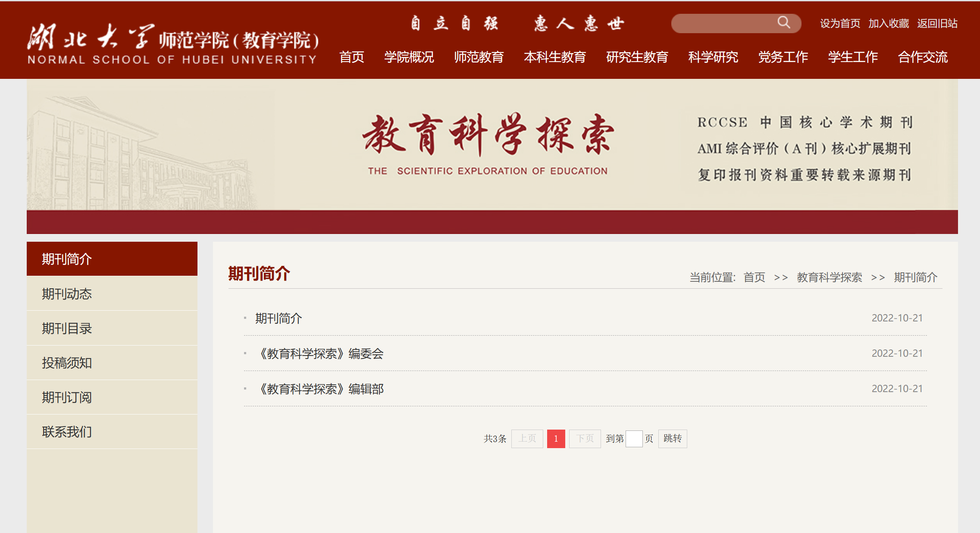Open 《教育科学探索》编委会 article

(x=319, y=354)
